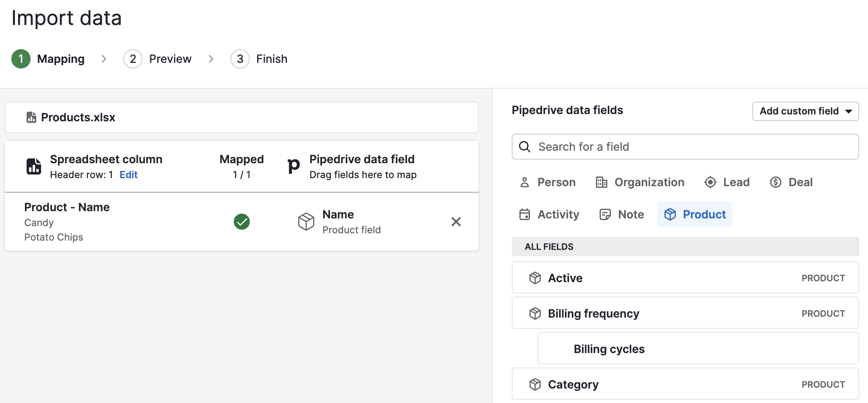This screenshot has width=868, height=403.
Task: Click the Products.xlsx file name
Action: coord(78,117)
